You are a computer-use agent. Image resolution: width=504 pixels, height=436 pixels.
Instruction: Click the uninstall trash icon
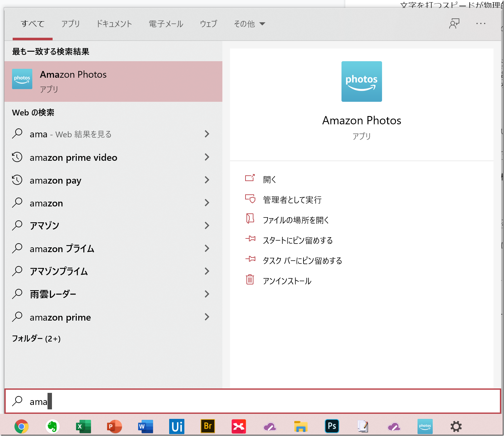[x=250, y=279]
